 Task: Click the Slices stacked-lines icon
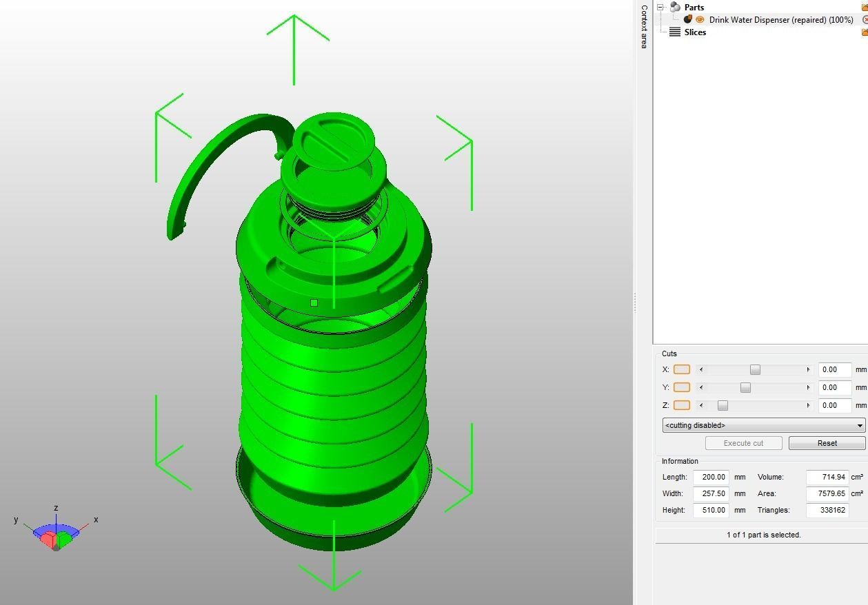[x=675, y=32]
